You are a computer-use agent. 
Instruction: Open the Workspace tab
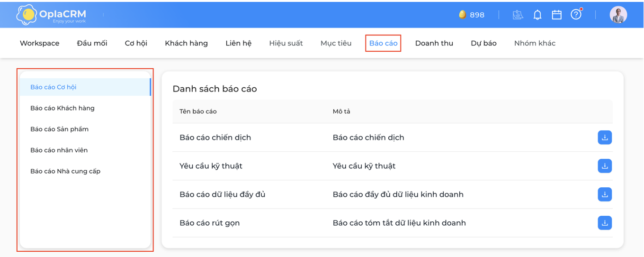[x=40, y=43]
